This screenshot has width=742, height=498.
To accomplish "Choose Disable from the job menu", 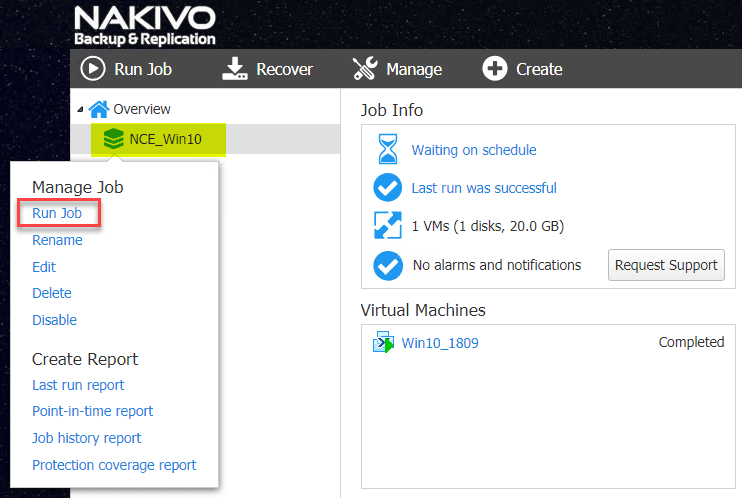I will (54, 320).
